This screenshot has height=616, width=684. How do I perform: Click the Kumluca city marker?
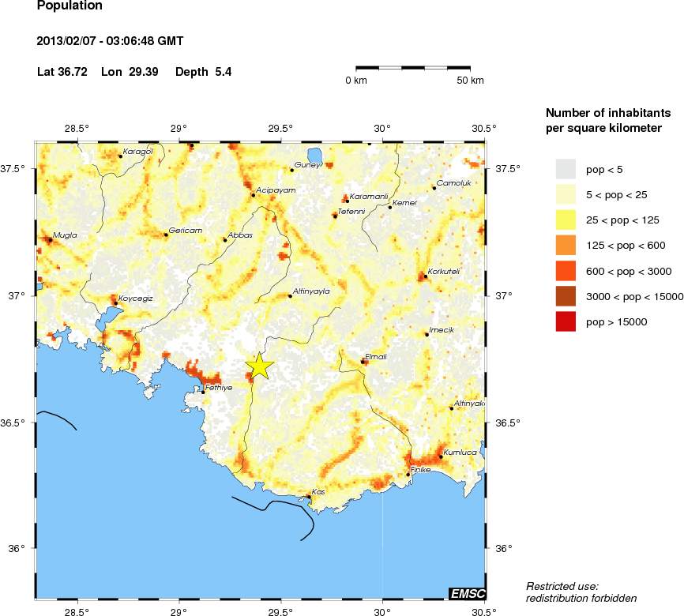click(440, 457)
